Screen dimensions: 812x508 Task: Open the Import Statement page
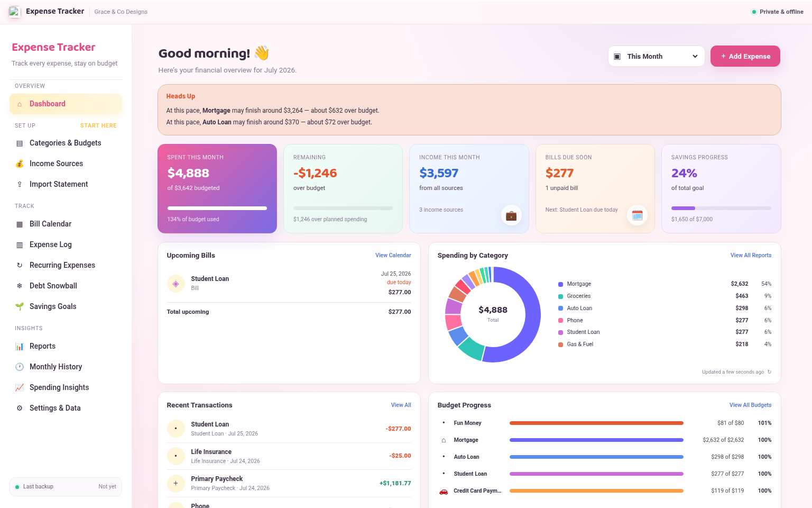66,184
